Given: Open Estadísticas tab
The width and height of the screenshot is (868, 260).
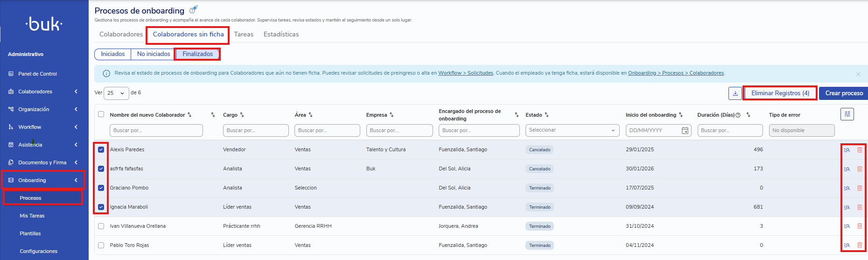Looking at the screenshot, I should 281,35.
